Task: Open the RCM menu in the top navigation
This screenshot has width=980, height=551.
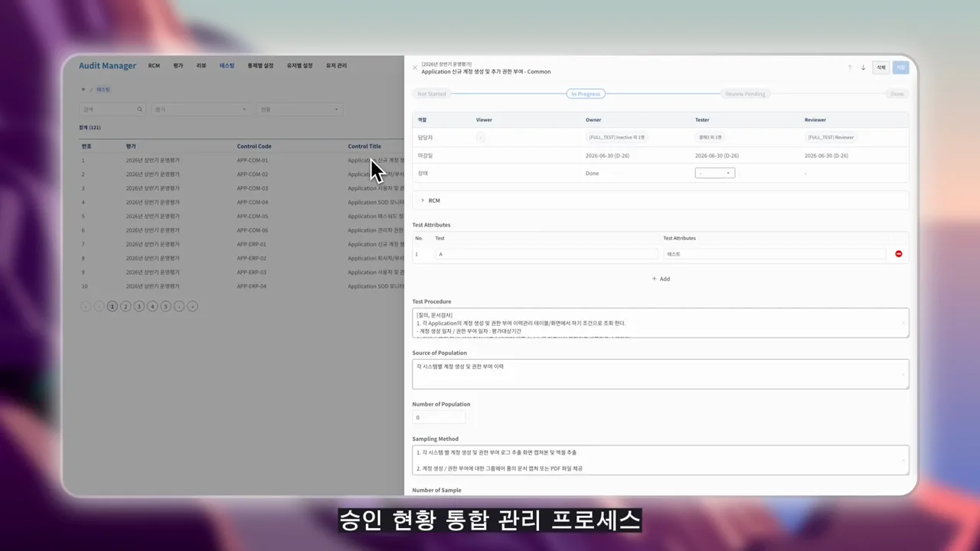Action: (154, 66)
